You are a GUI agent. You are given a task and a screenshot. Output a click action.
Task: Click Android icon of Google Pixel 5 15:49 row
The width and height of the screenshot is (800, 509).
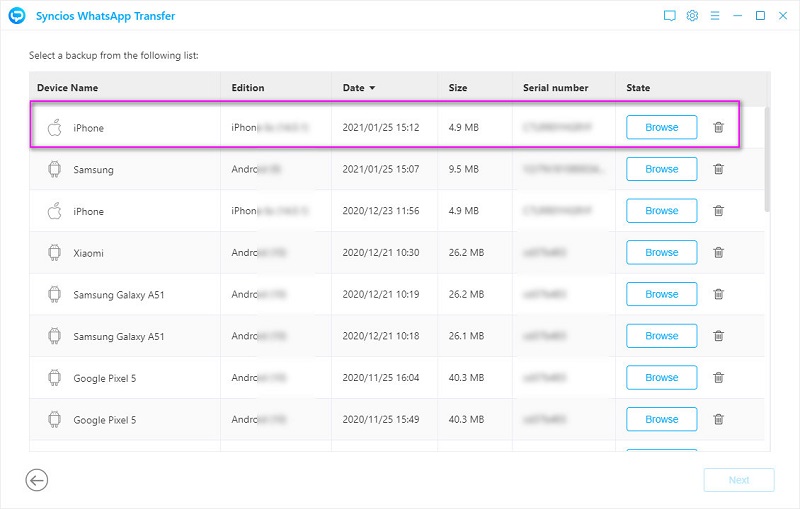[55, 419]
